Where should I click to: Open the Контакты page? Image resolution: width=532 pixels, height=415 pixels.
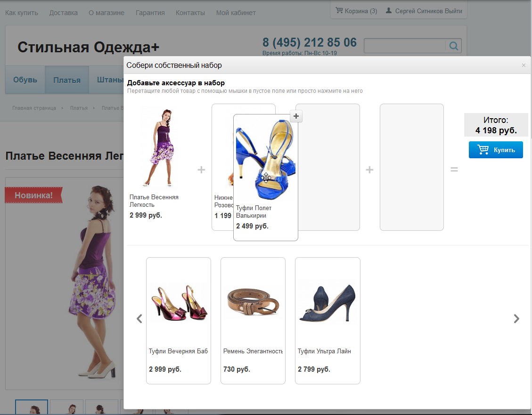[190, 13]
